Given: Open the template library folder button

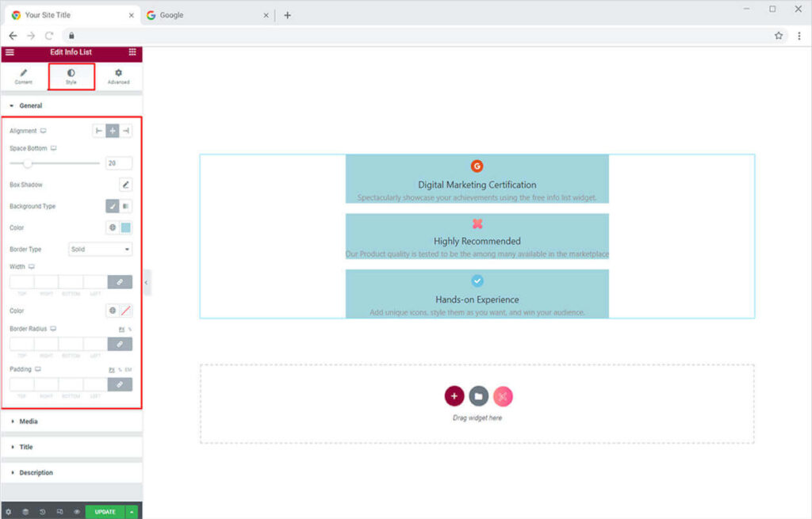Looking at the screenshot, I should pos(478,396).
